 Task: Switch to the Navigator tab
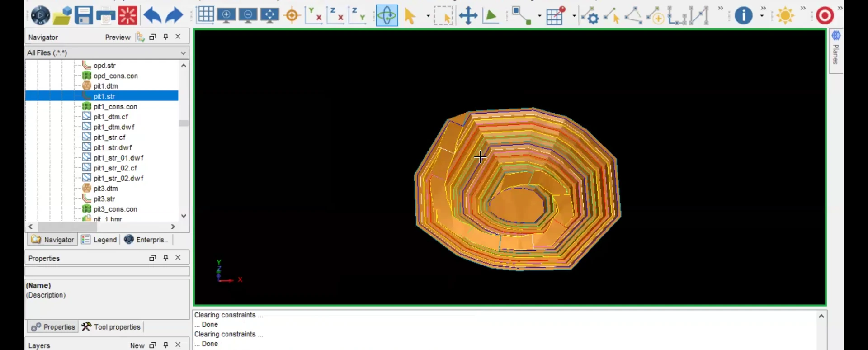[x=52, y=240]
